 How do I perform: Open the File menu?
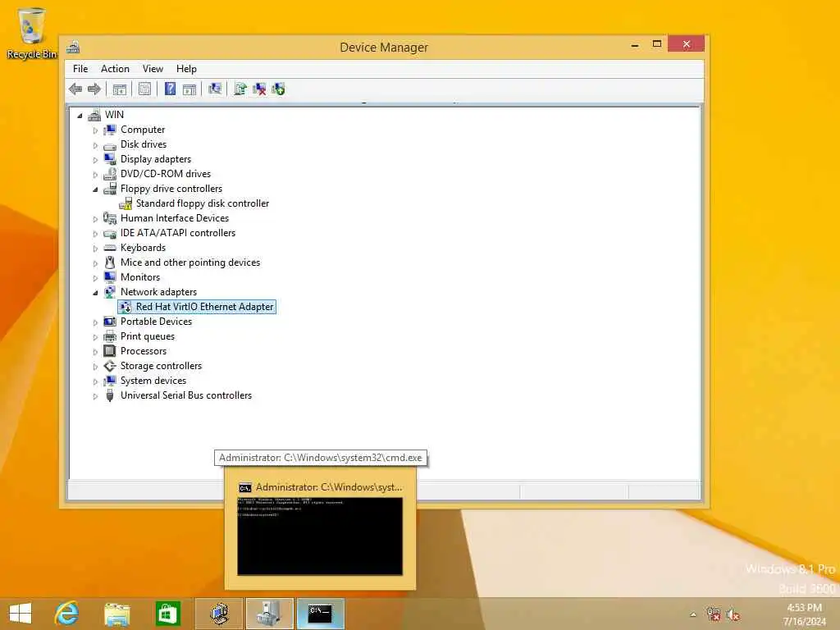(x=80, y=69)
